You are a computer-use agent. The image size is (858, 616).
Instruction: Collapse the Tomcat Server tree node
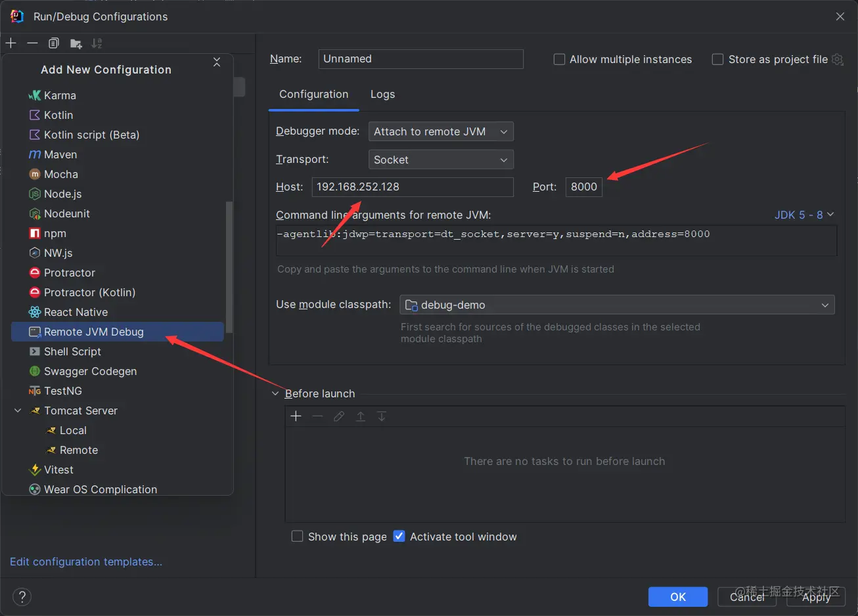(x=18, y=410)
